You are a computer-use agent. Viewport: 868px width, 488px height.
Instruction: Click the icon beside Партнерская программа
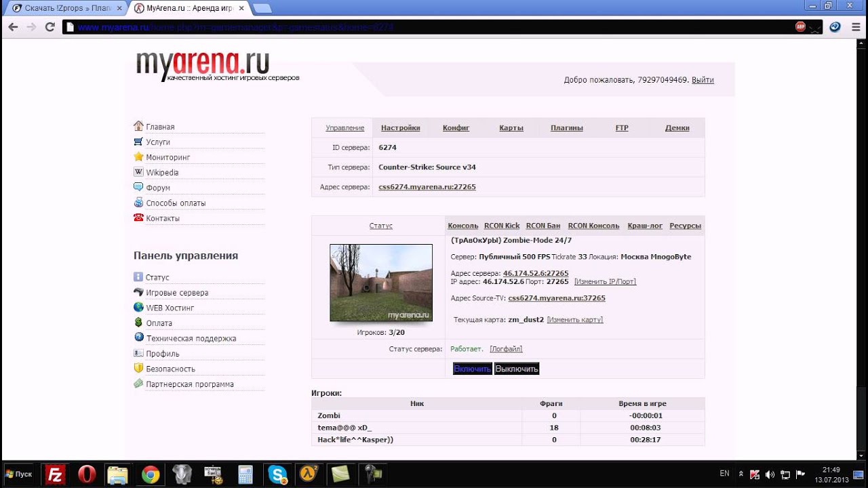138,384
